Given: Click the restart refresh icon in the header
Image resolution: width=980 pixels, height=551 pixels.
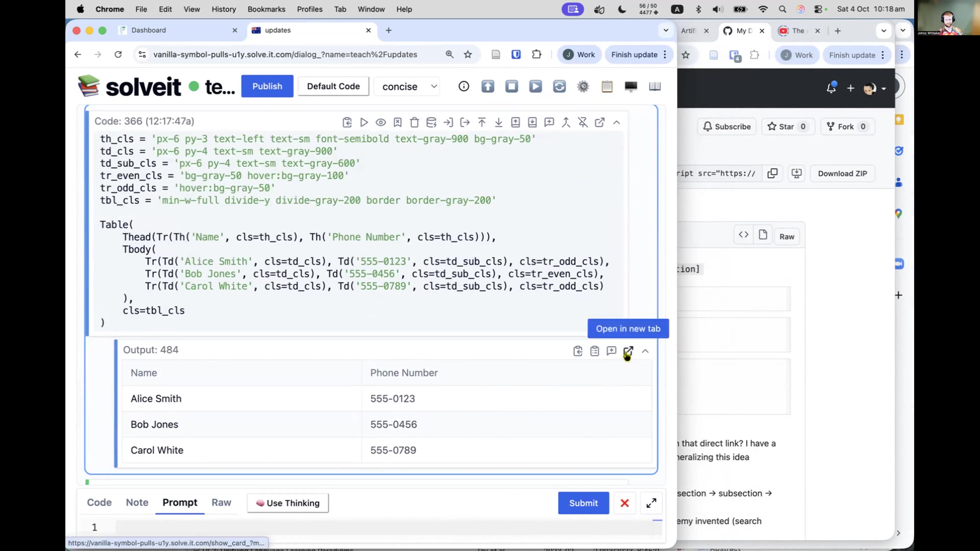Looking at the screenshot, I should 559,87.
